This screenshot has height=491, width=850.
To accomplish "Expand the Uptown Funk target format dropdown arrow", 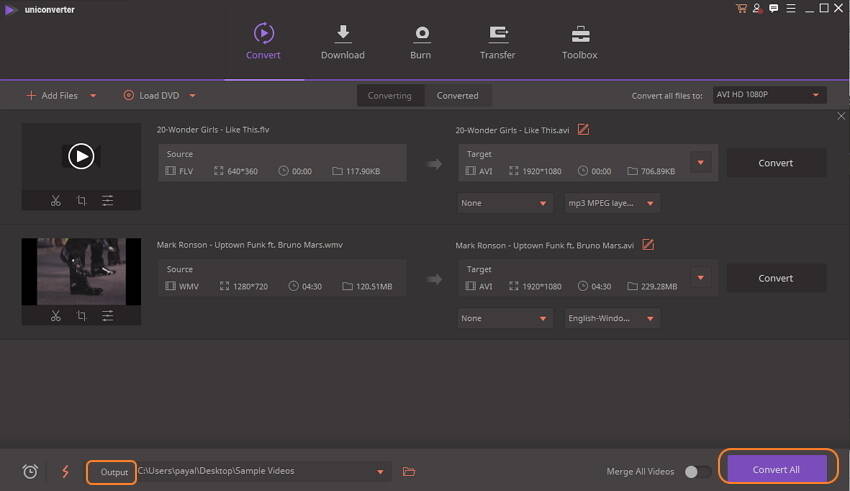I will (700, 278).
